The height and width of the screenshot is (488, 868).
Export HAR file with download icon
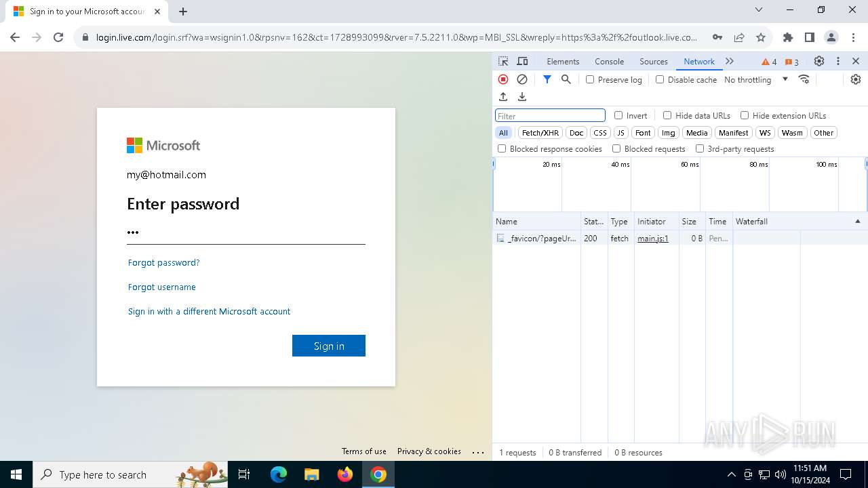click(522, 97)
